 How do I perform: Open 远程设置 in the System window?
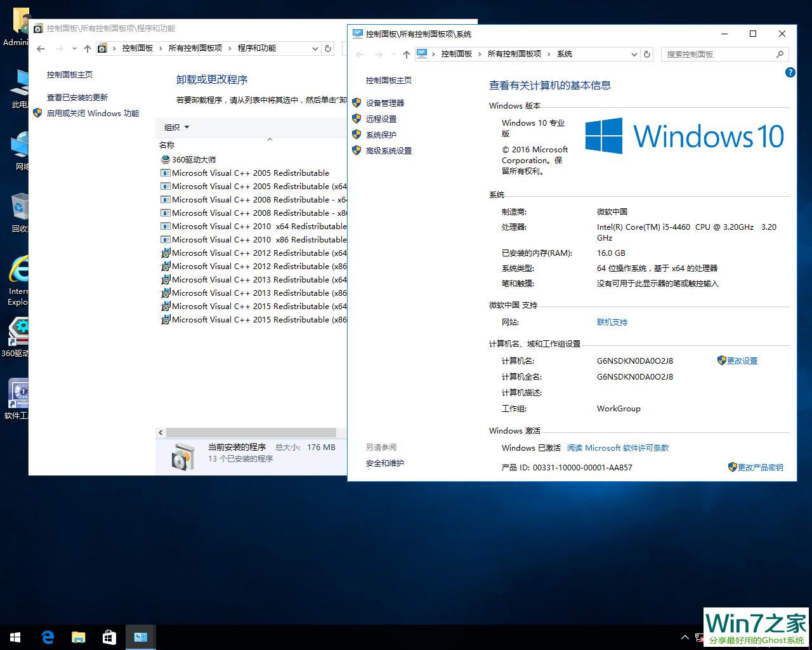coord(381,119)
